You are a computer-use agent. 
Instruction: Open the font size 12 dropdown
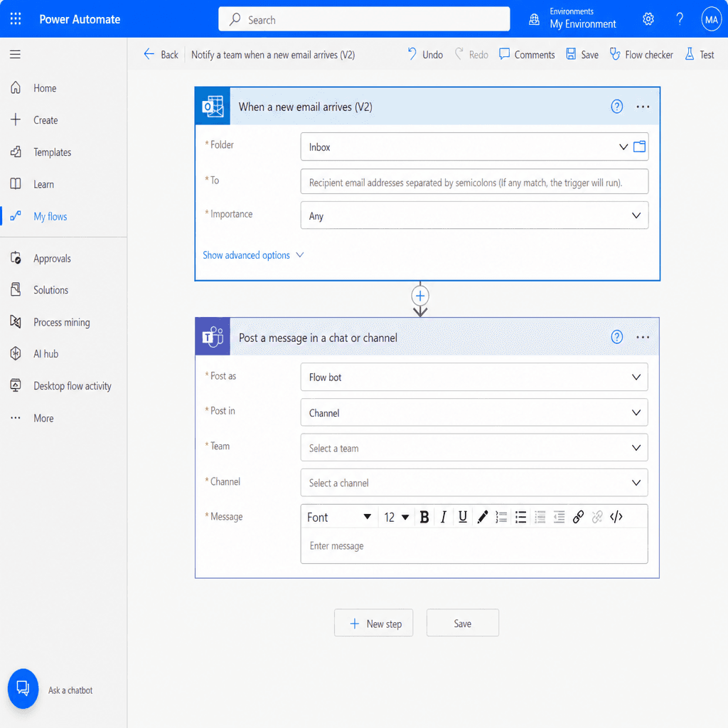[x=396, y=518]
